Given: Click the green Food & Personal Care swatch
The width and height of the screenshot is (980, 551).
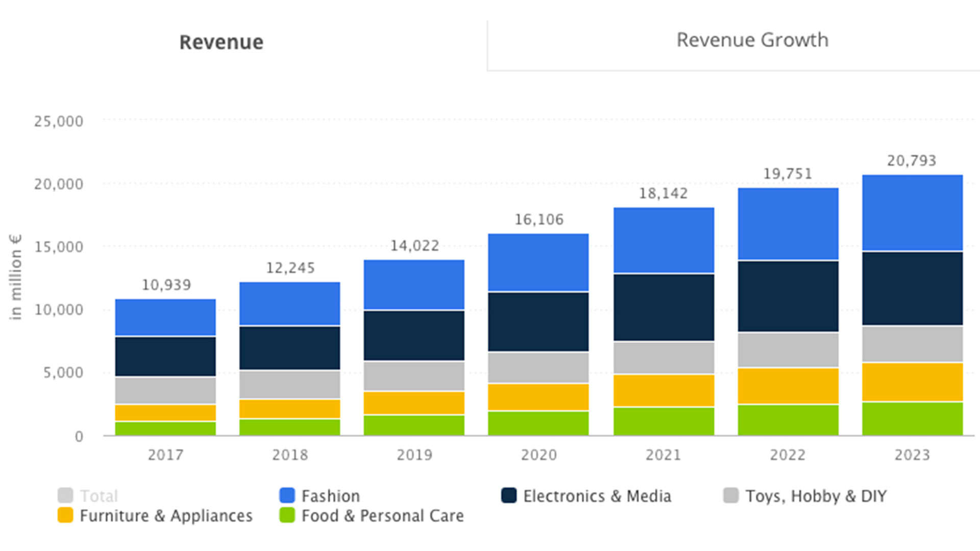Looking at the screenshot, I should click(x=287, y=515).
